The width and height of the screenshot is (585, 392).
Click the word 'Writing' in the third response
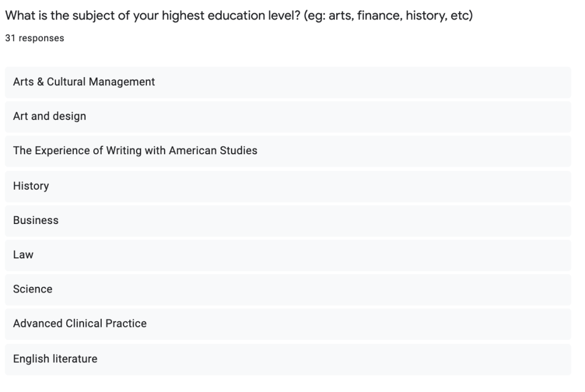pos(125,151)
